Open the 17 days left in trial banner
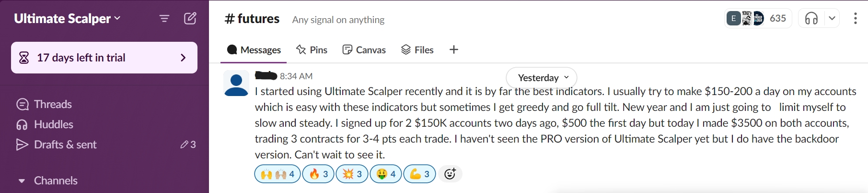The image size is (868, 193). point(104,58)
